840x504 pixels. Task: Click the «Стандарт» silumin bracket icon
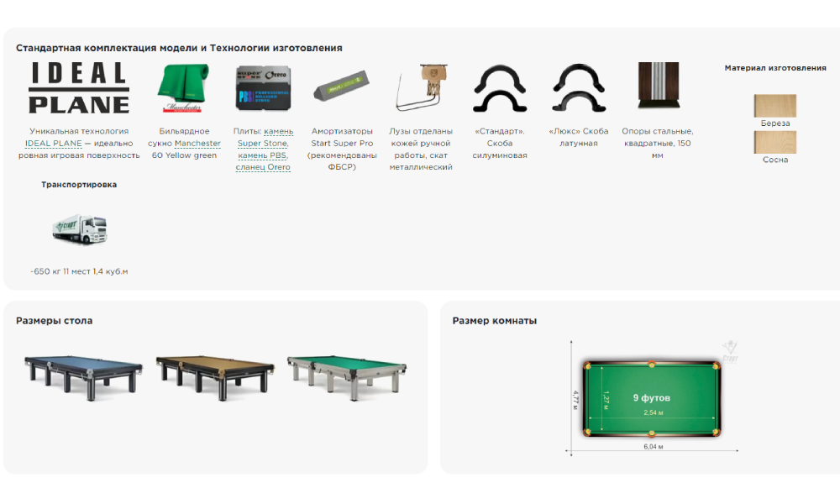pos(499,88)
